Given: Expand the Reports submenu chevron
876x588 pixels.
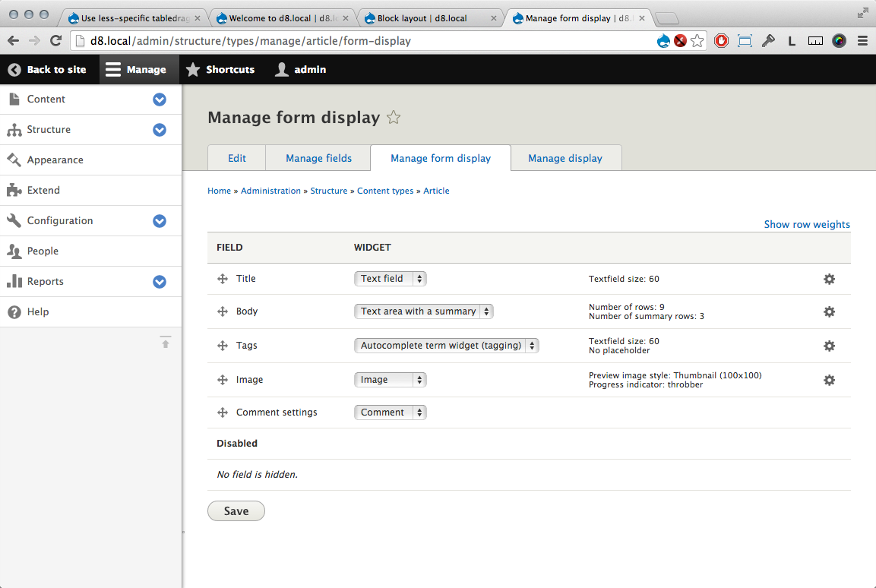Looking at the screenshot, I should coord(159,282).
